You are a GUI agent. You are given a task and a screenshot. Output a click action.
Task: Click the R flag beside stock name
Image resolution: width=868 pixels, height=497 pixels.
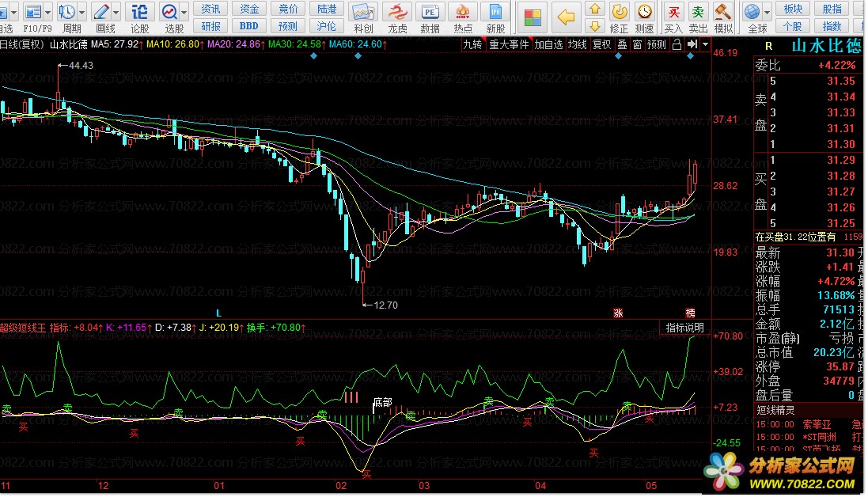pyautogui.click(x=768, y=47)
